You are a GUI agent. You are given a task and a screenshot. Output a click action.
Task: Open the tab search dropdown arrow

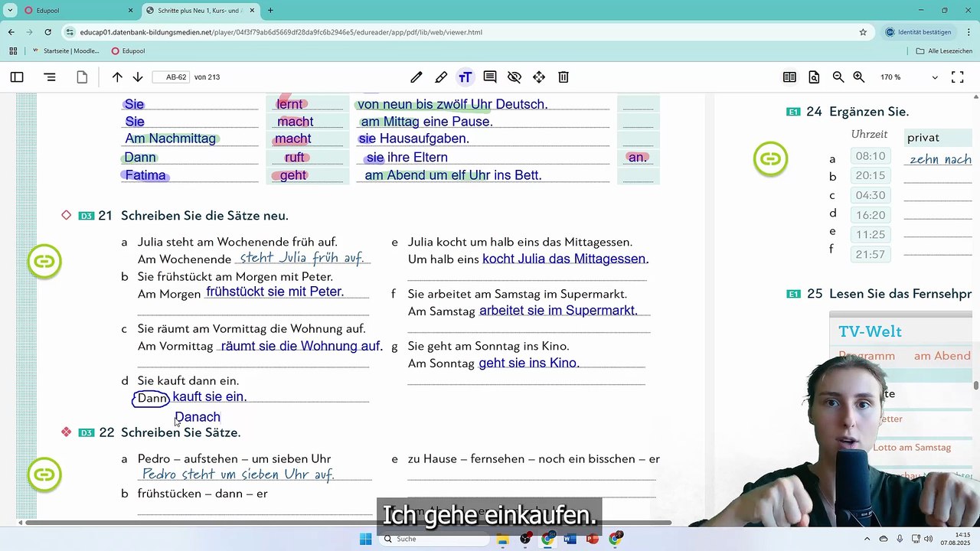point(10,11)
